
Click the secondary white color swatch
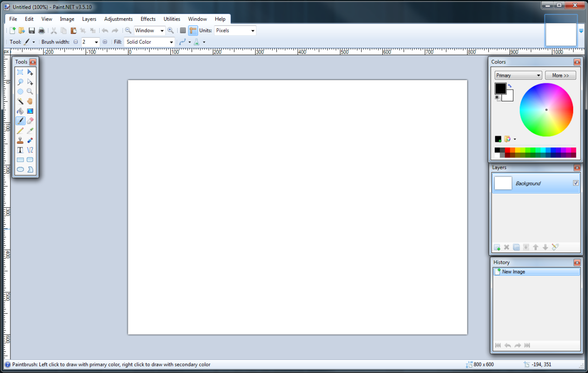point(509,97)
